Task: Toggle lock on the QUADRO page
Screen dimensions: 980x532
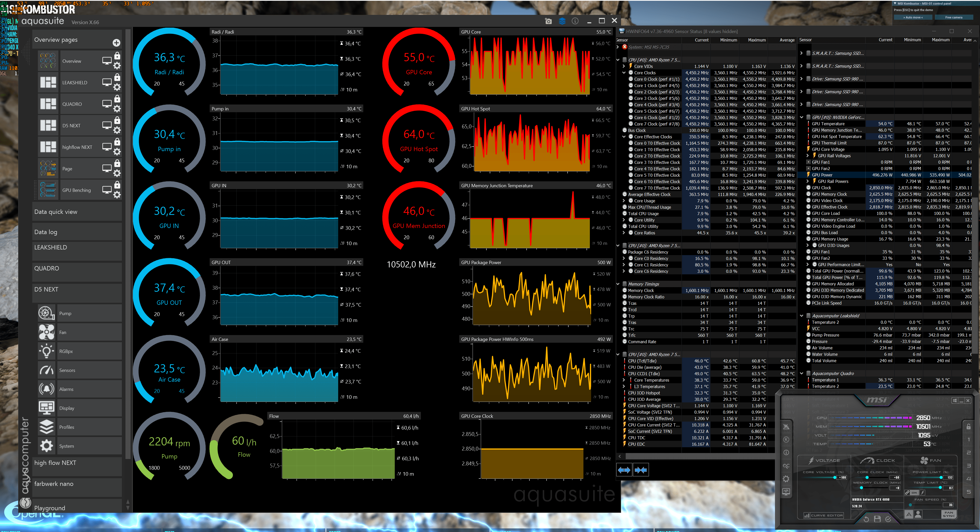Action: tap(117, 99)
